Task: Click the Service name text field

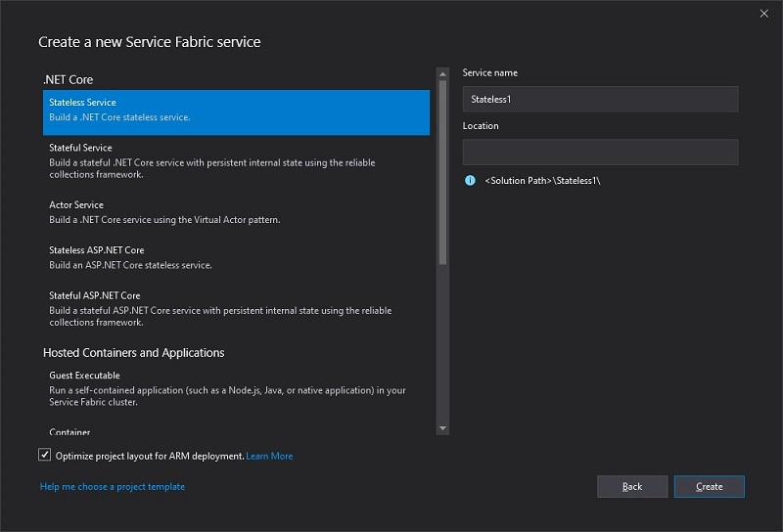Action: 600,99
